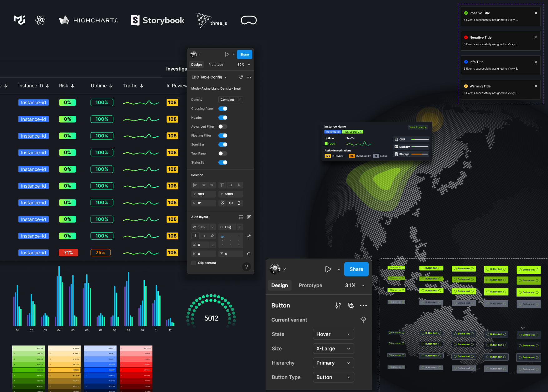Click the swap instance icon beside Button
This screenshot has width=548, height=392.
coord(351,306)
